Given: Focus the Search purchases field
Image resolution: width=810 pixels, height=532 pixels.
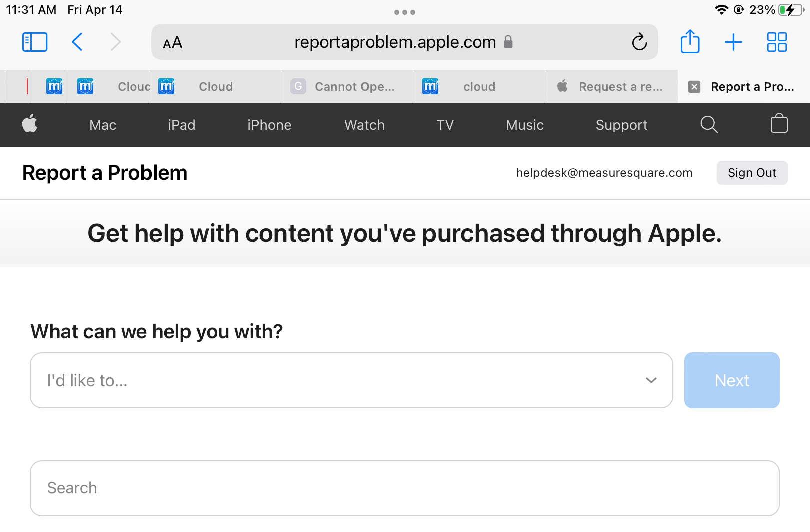Looking at the screenshot, I should (405, 488).
